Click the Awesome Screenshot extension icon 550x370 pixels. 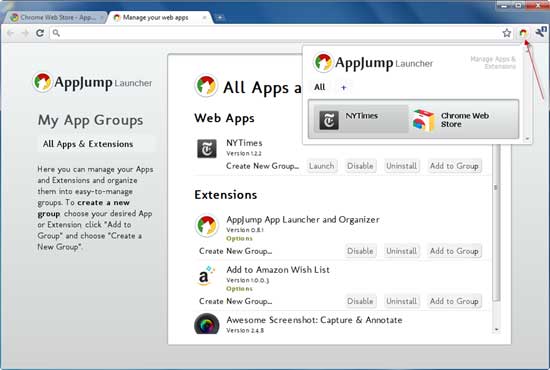207,324
